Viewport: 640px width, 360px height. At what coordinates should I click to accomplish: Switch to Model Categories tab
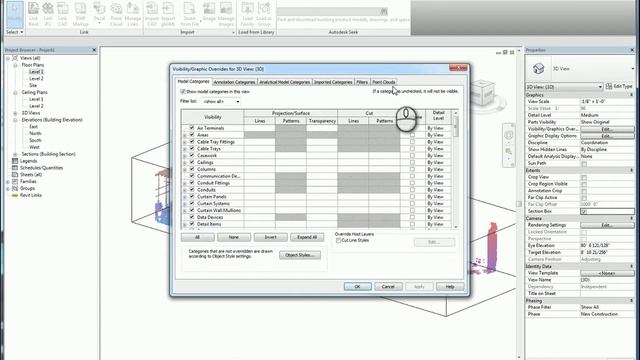[x=193, y=82]
